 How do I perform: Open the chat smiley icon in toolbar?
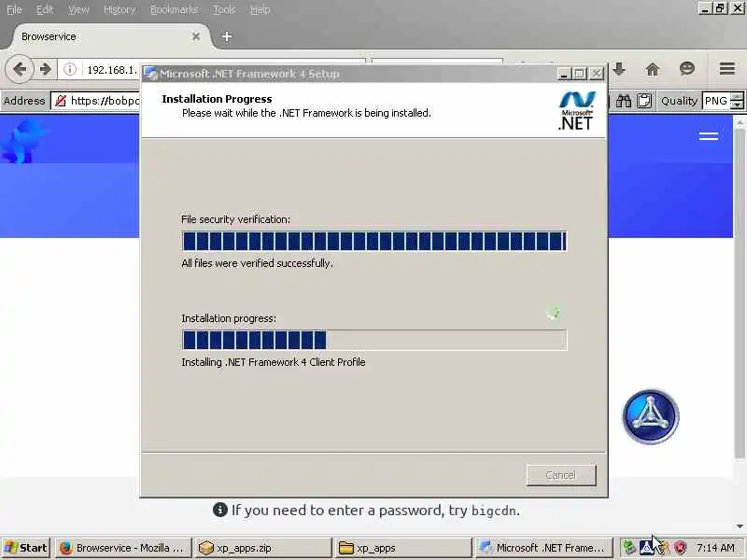pos(686,69)
